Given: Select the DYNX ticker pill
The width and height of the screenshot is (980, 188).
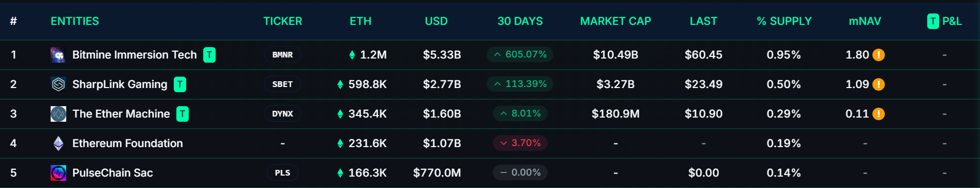Looking at the screenshot, I should coord(282,114).
